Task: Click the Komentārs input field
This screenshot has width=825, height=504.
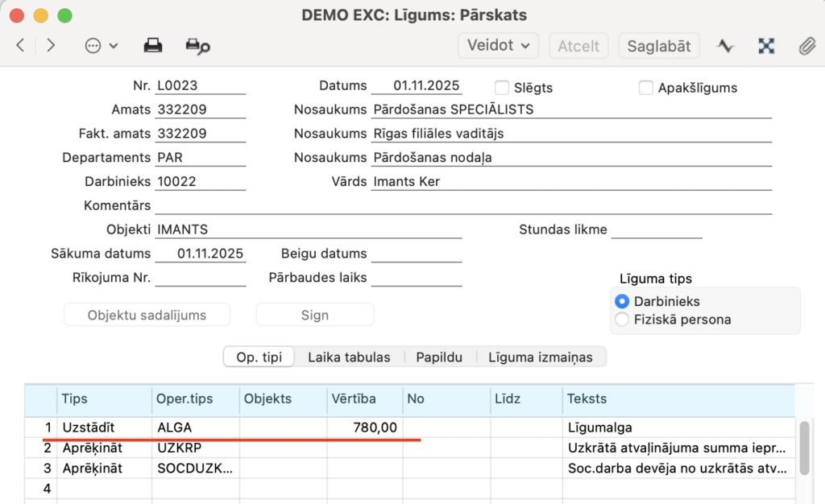Action: click(463, 206)
